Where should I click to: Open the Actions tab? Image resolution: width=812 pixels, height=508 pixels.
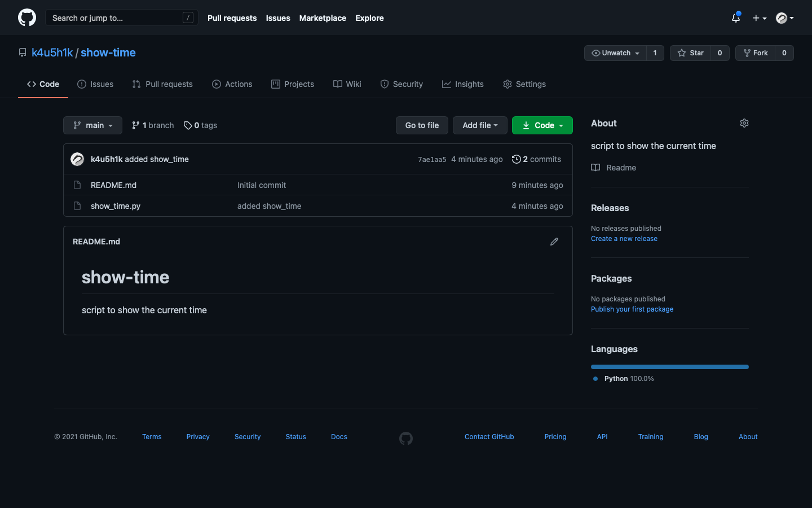(x=232, y=84)
